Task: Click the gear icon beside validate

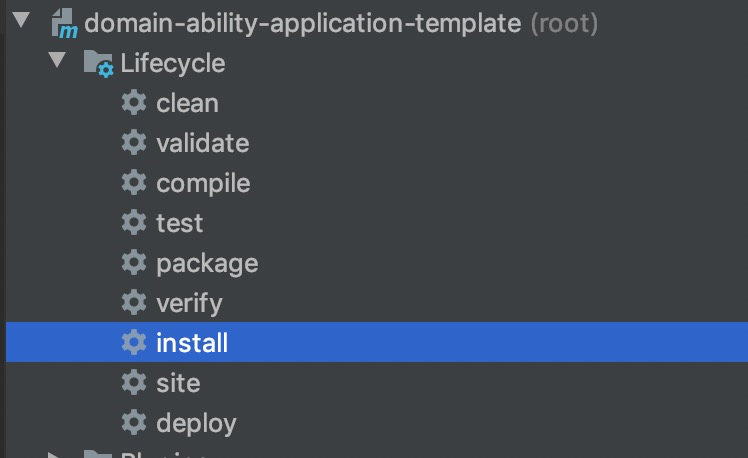Action: pos(133,143)
